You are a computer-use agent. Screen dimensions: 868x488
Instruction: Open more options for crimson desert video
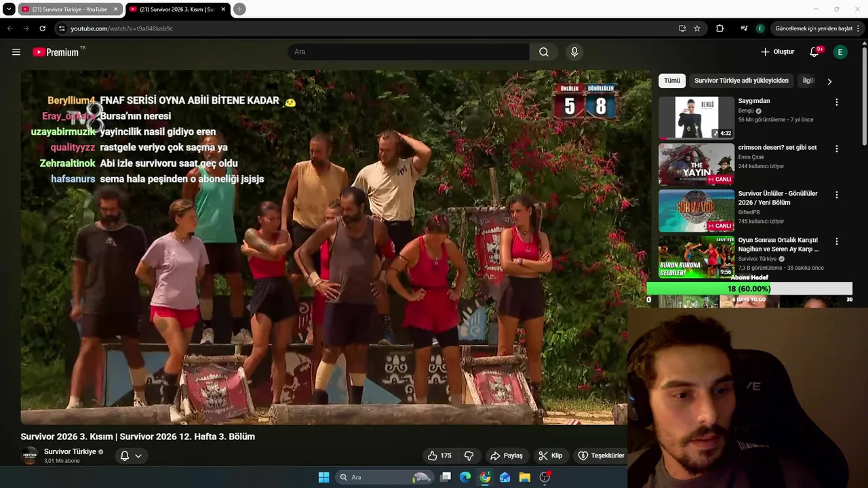tap(836, 148)
